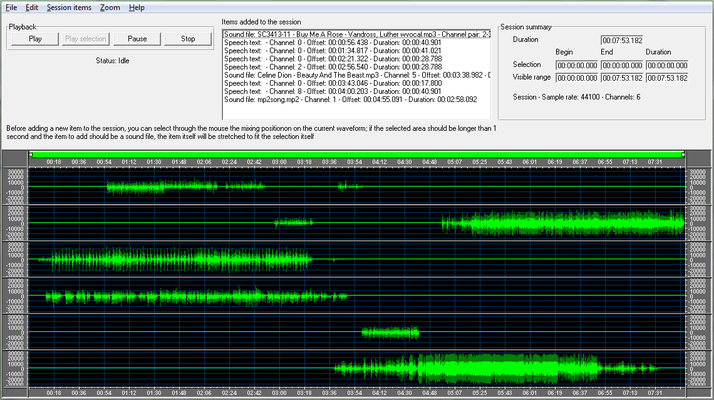Click the Visible range Duration field
The height and width of the screenshot is (400, 714).
coord(667,78)
